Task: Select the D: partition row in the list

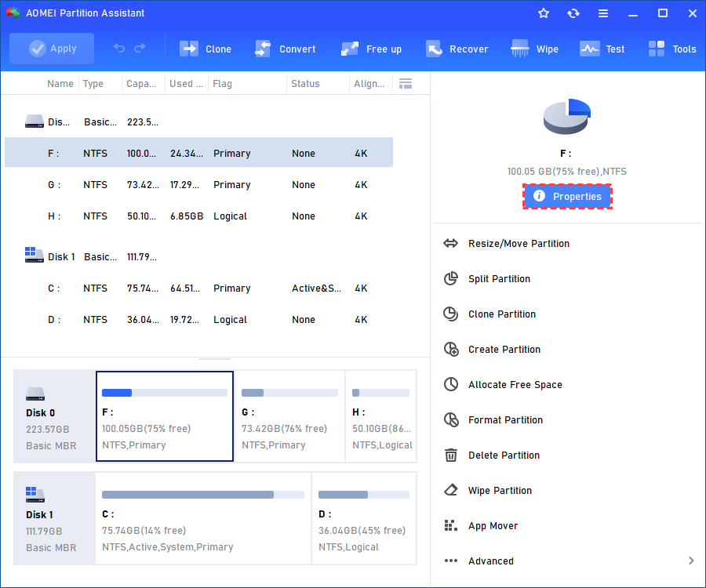Action: click(198, 319)
